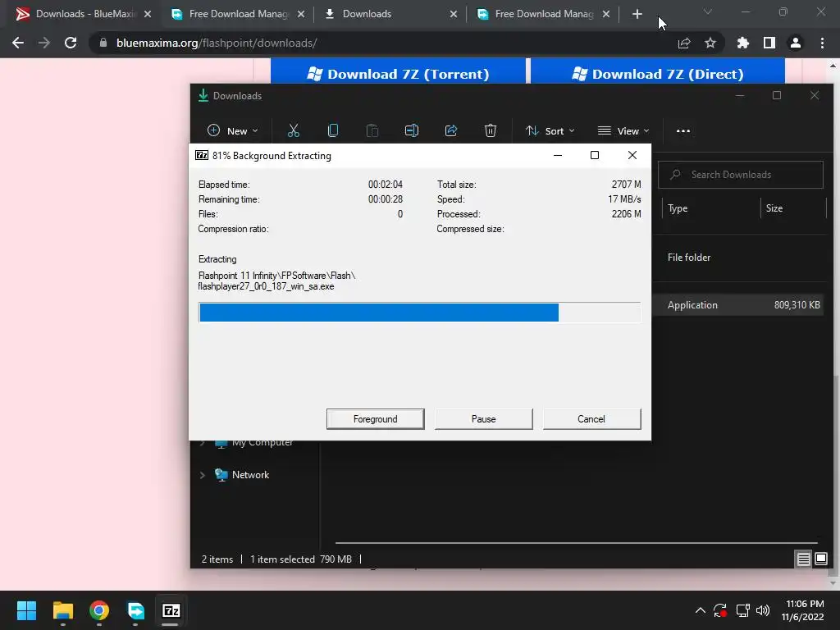The width and height of the screenshot is (840, 630).
Task: Open Free Download Manager from taskbar
Action: 135,610
